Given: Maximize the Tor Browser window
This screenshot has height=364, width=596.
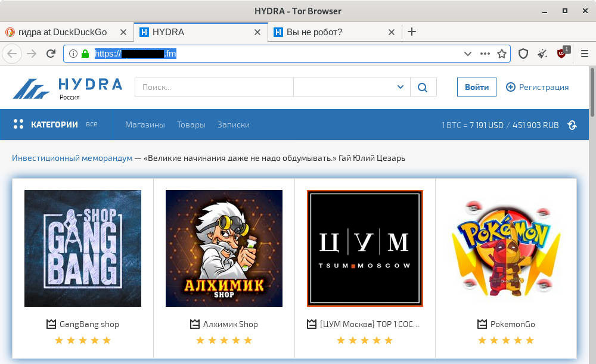Looking at the screenshot, I should [x=565, y=11].
